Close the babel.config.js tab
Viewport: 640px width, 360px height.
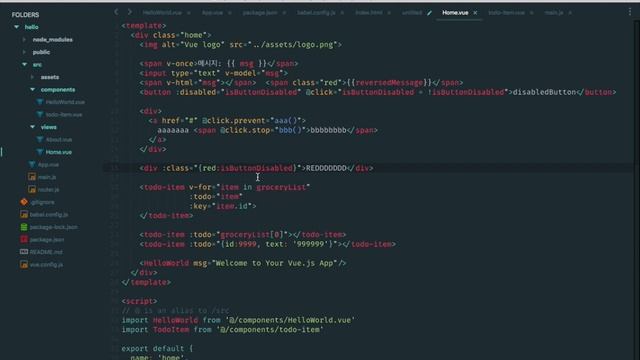[x=342, y=13]
